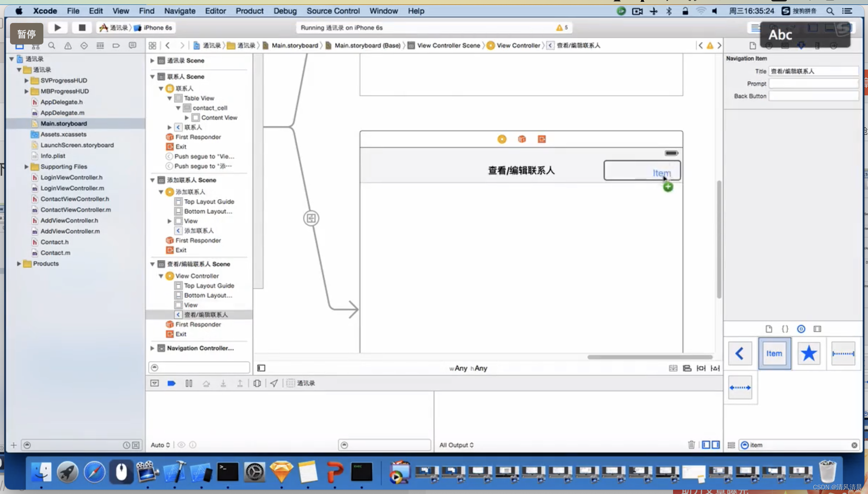Click the green add-item circle icon on navigation bar
This screenshot has height=494, width=868.
click(668, 187)
